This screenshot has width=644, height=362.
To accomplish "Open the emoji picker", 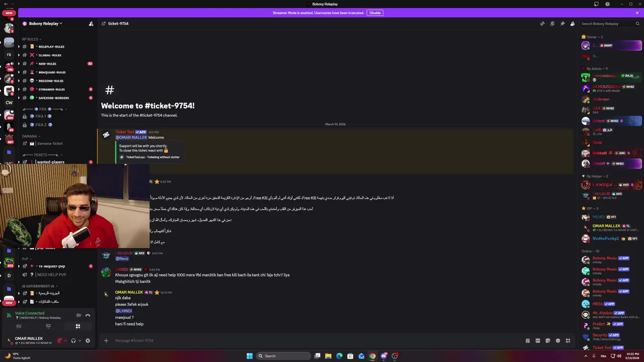I will point(558,340).
